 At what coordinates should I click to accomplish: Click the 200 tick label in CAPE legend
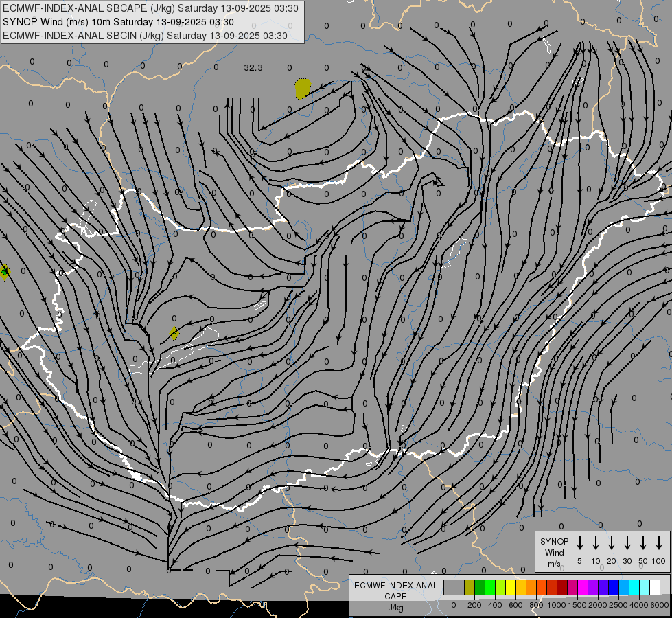click(x=474, y=605)
